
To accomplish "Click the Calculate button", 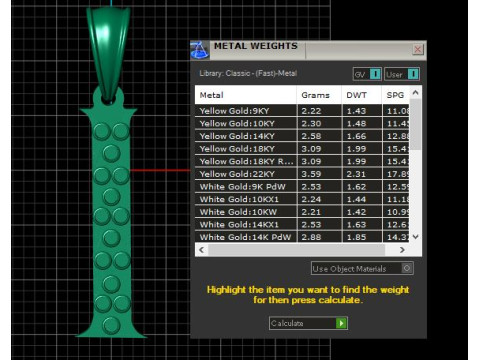I will pos(308,323).
